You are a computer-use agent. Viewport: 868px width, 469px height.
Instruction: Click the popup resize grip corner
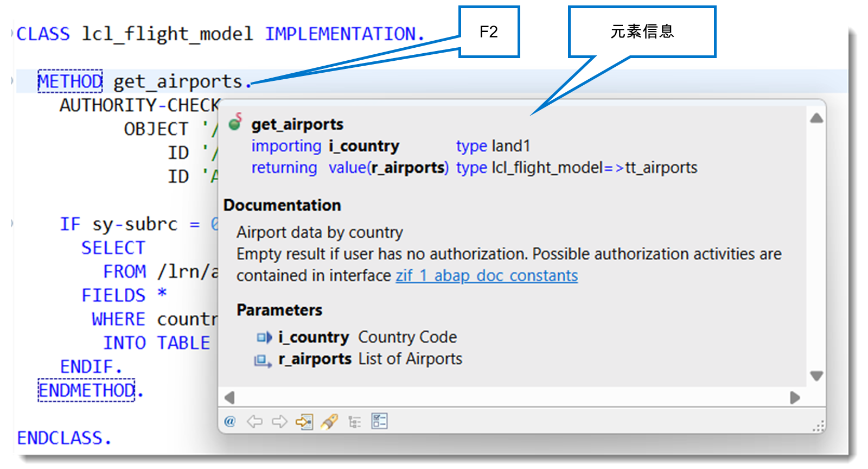tap(819, 426)
